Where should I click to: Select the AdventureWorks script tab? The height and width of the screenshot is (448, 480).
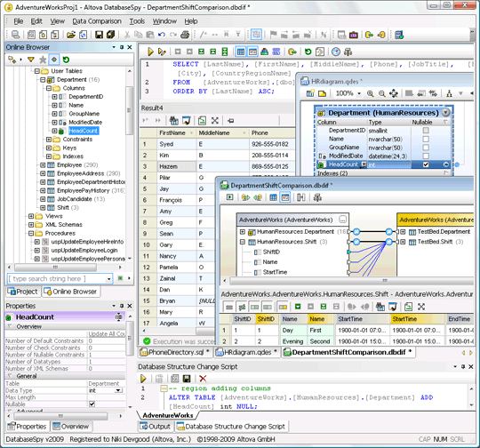coord(168,415)
